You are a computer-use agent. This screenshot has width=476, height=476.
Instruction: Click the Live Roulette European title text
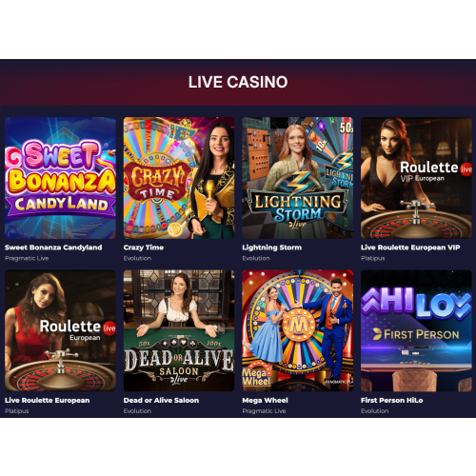[47, 401]
